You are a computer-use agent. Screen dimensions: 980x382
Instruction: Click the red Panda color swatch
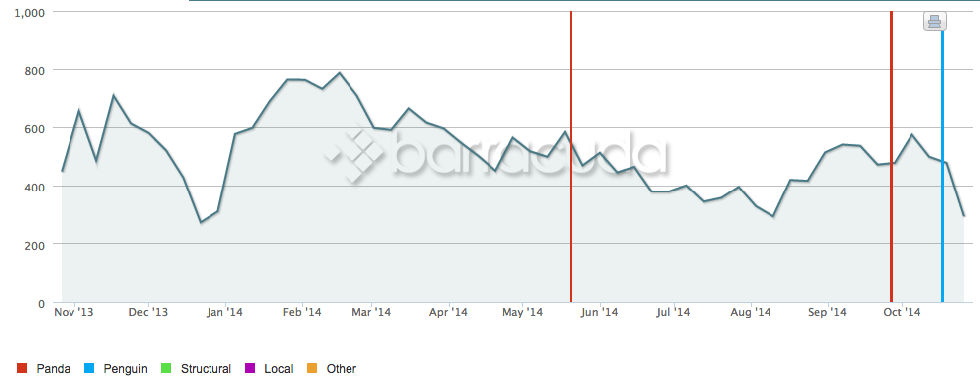(22, 368)
